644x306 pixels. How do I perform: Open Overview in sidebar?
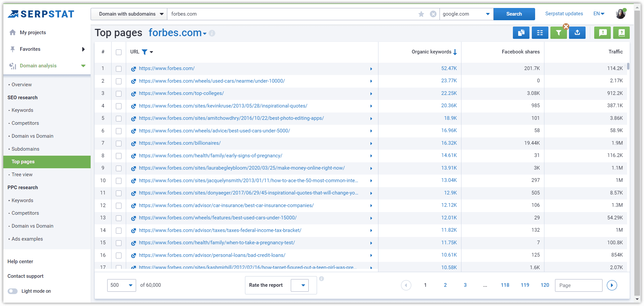[x=22, y=85]
